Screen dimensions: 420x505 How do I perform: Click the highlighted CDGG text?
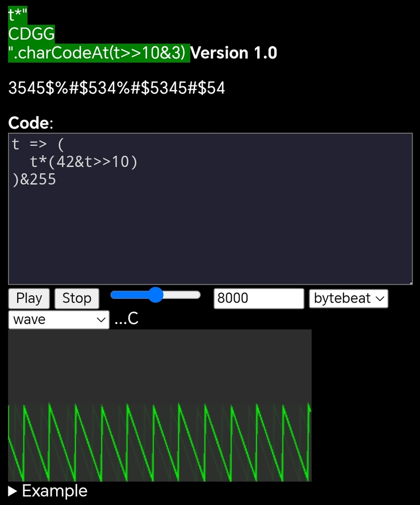[32, 35]
